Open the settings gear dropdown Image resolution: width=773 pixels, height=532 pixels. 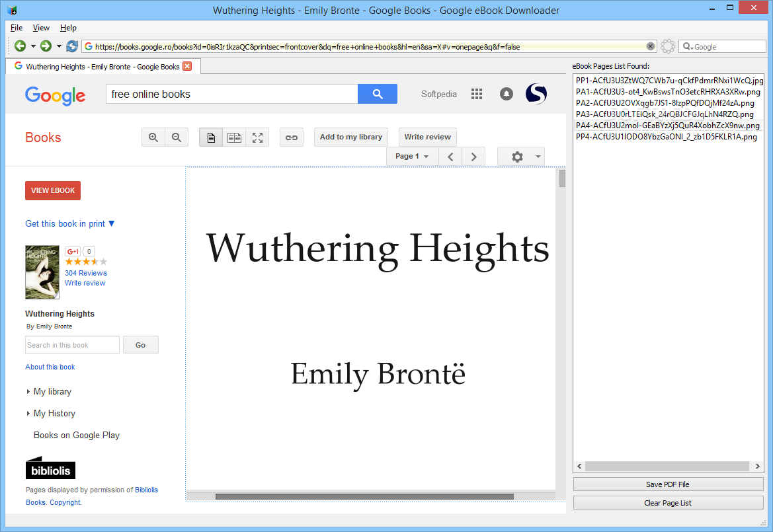coord(521,157)
